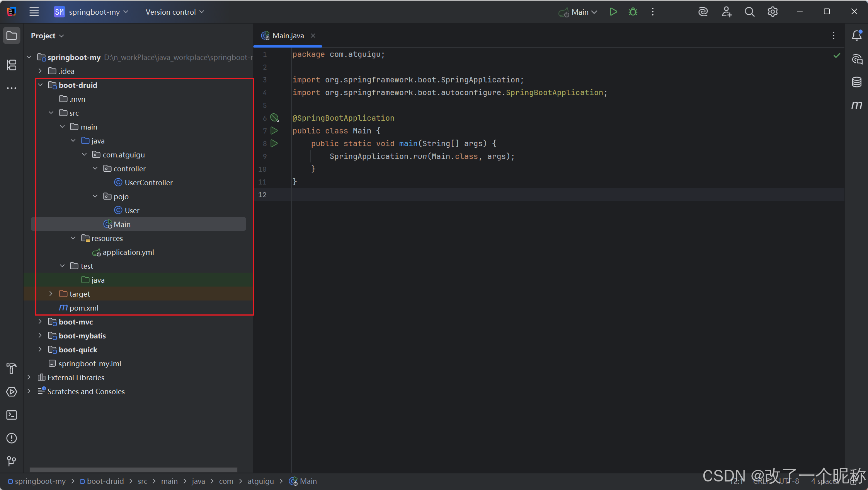Image resolution: width=868 pixels, height=490 pixels.
Task: Close the Main.java editor tab
Action: (x=313, y=36)
